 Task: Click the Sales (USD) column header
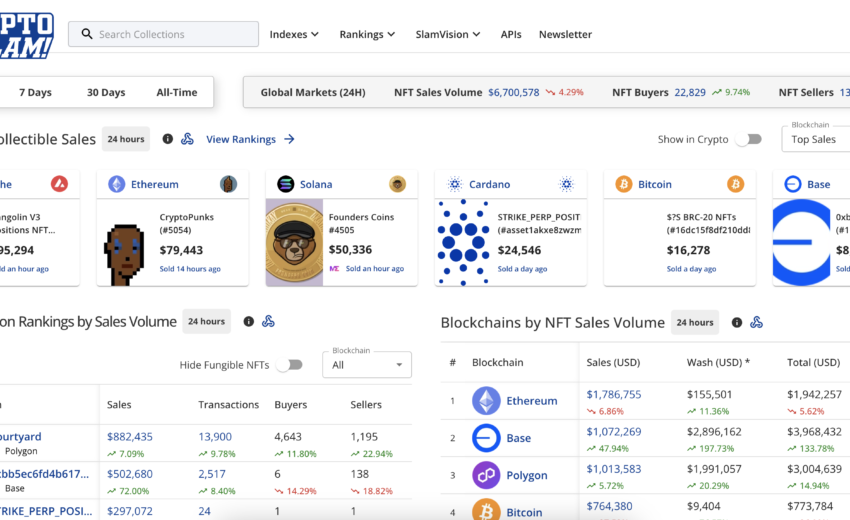click(613, 362)
